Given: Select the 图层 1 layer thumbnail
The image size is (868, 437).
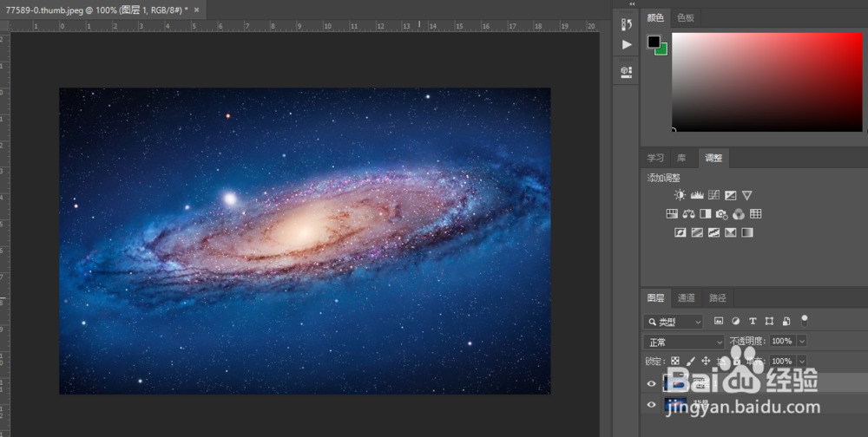Looking at the screenshot, I should tap(674, 383).
